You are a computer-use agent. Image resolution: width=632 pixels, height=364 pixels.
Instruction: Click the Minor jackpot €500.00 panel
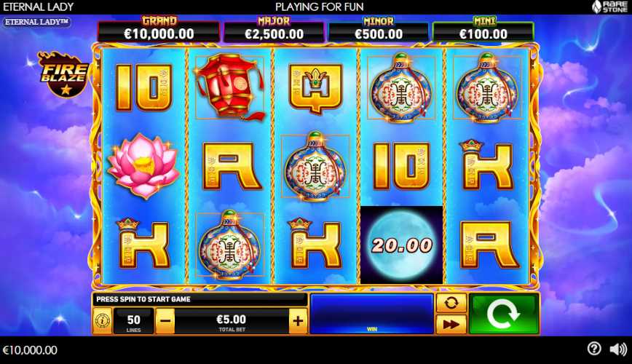coord(379,30)
